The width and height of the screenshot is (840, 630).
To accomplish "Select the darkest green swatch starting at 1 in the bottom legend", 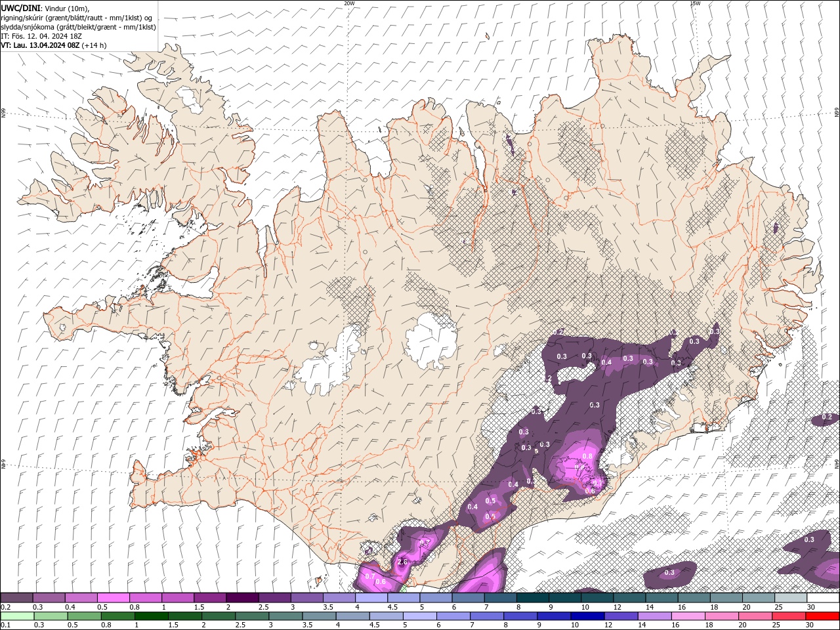I will [152, 616].
